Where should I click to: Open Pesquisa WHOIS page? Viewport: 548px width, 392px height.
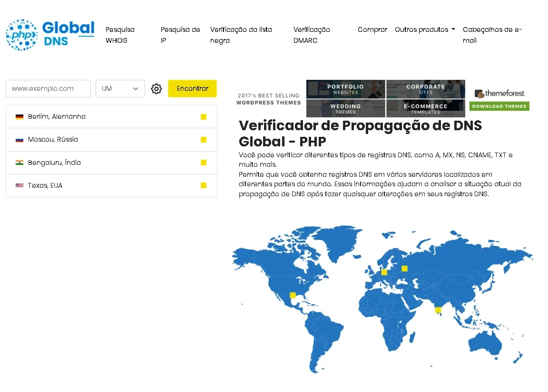coord(120,35)
